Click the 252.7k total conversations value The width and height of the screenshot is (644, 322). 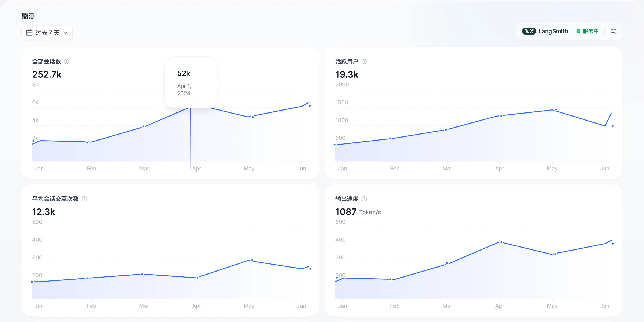click(47, 74)
